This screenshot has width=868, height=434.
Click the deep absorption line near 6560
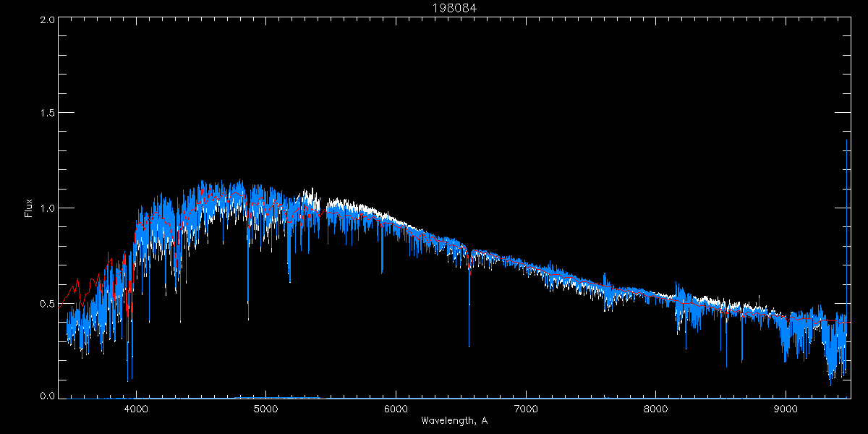tap(469, 318)
